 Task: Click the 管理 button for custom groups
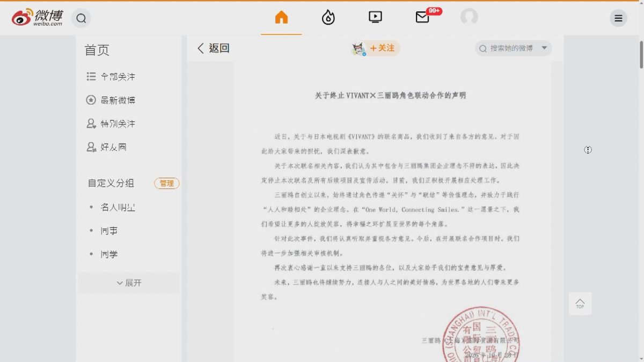167,183
